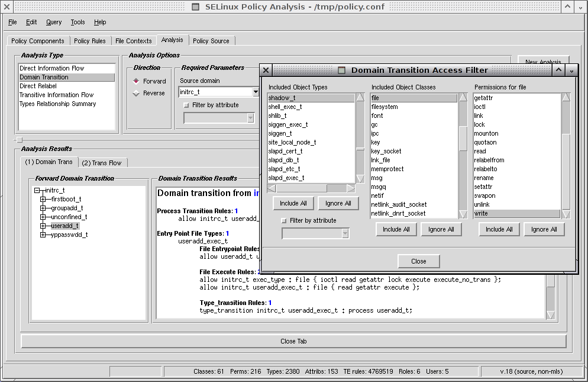588x382 pixels.
Task: Expand the firstboot_t tree node
Action: point(43,199)
